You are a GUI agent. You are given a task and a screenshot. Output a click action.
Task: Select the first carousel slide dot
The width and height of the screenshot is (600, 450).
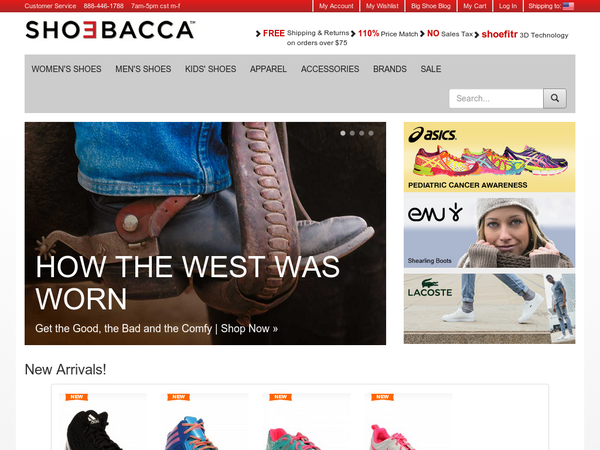point(343,133)
